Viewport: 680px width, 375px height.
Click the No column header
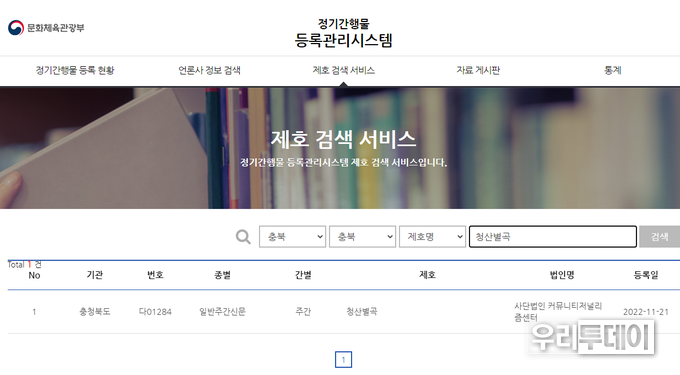pos(34,275)
